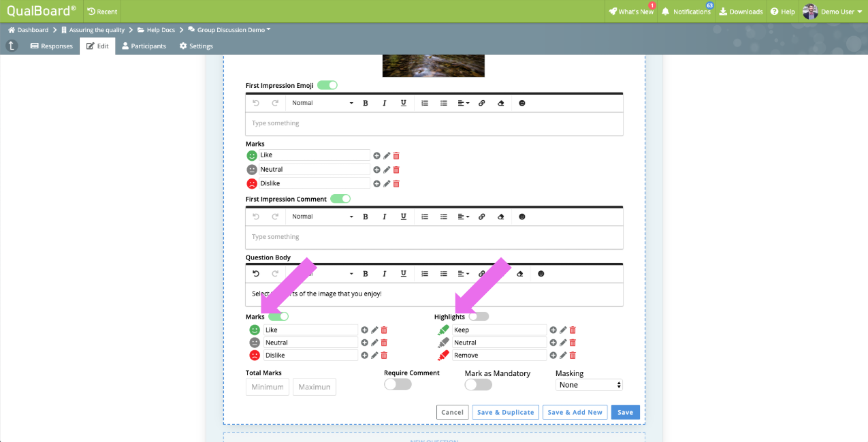Open Help Docs breadcrumb link
868x442 pixels.
pos(156,30)
